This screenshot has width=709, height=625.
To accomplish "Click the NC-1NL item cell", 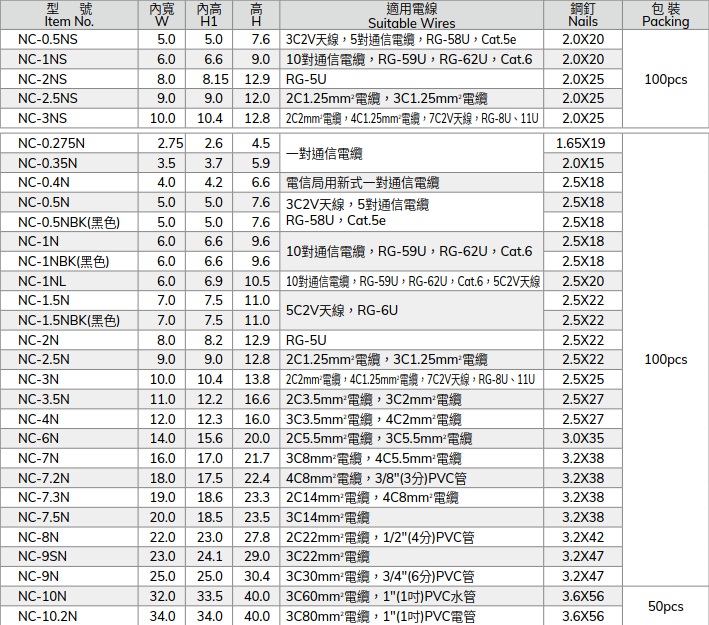I will tap(42, 281).
